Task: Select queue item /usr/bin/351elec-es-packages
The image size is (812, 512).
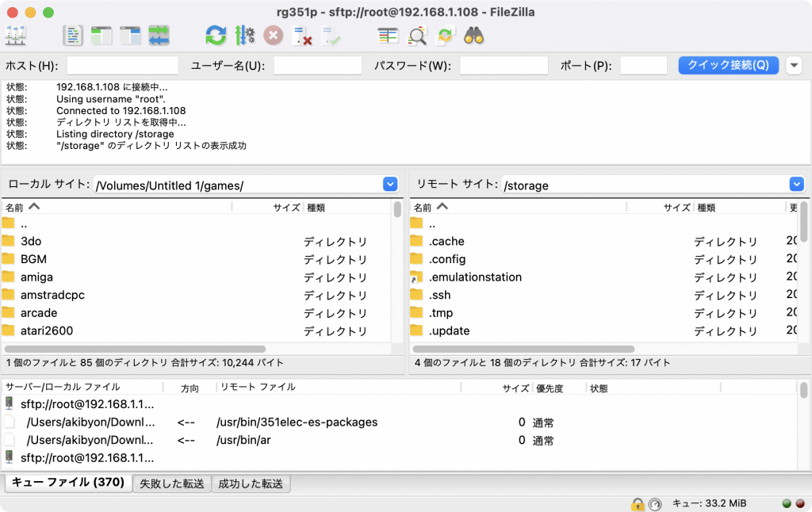Action: click(400, 422)
